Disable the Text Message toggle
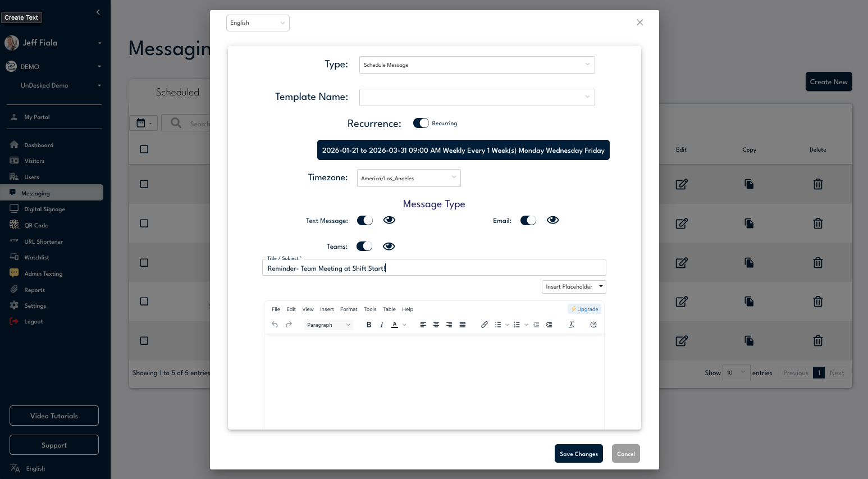Viewport: 868px width, 479px height. pyautogui.click(x=365, y=220)
